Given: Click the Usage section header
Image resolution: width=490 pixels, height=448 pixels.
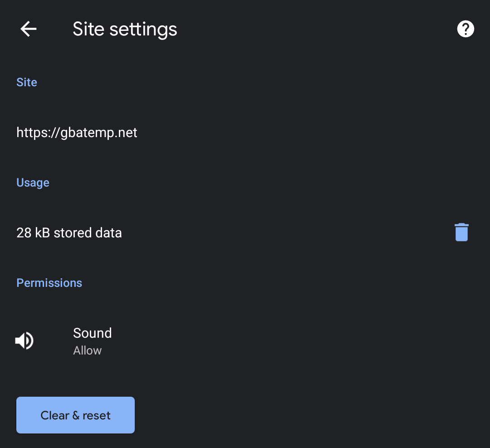Looking at the screenshot, I should [x=33, y=182].
